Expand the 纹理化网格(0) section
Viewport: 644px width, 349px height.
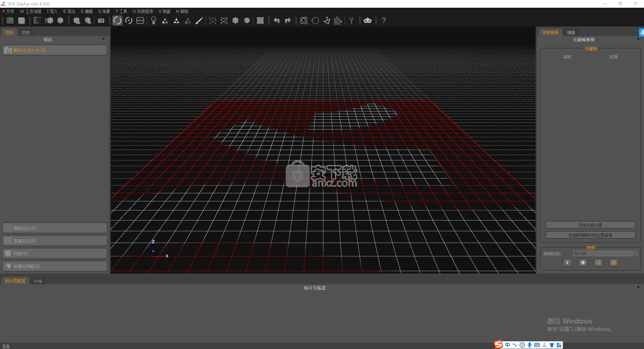click(55, 266)
